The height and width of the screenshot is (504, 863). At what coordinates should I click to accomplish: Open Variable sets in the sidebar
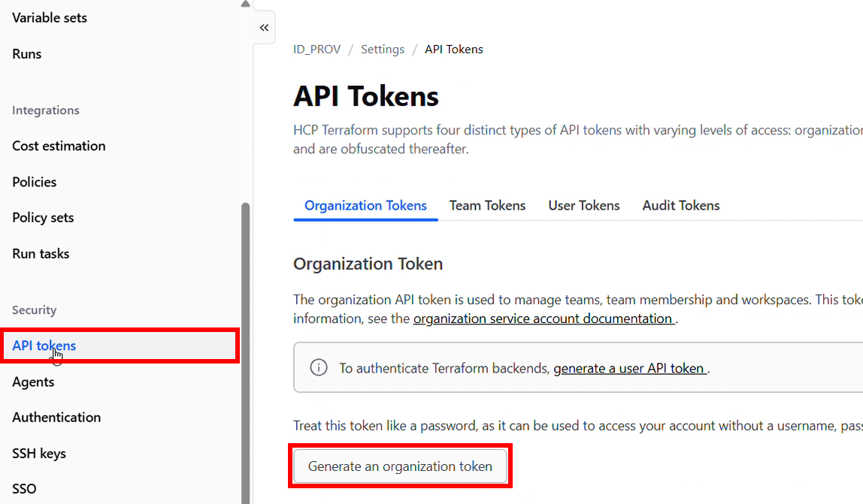(50, 17)
